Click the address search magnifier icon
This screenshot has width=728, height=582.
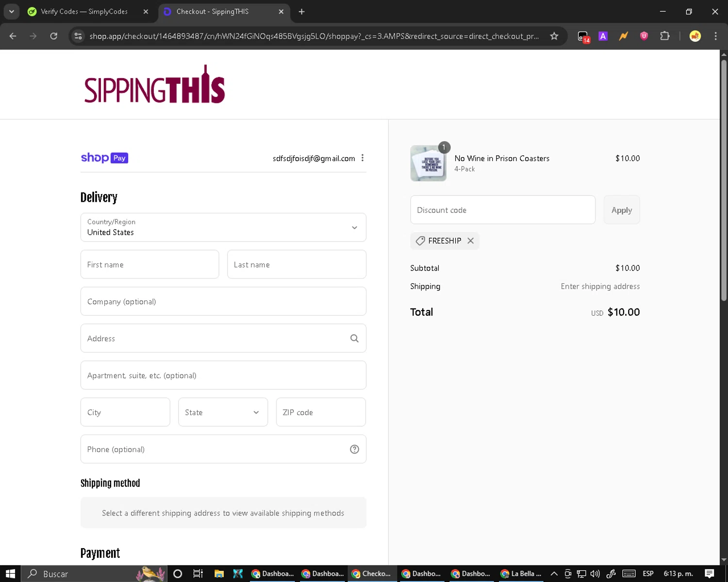[354, 338]
